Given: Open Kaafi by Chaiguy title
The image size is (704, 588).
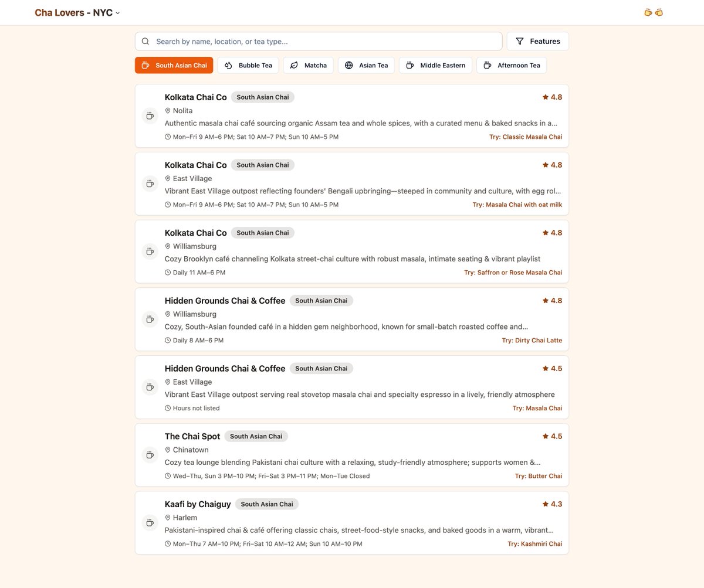Looking at the screenshot, I should pyautogui.click(x=198, y=504).
